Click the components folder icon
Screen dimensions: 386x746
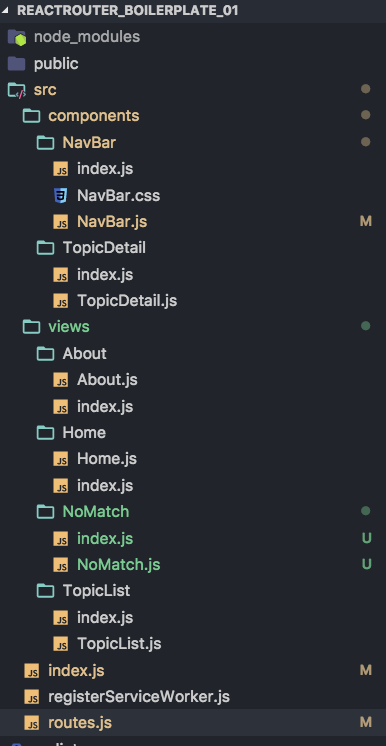[x=31, y=116]
